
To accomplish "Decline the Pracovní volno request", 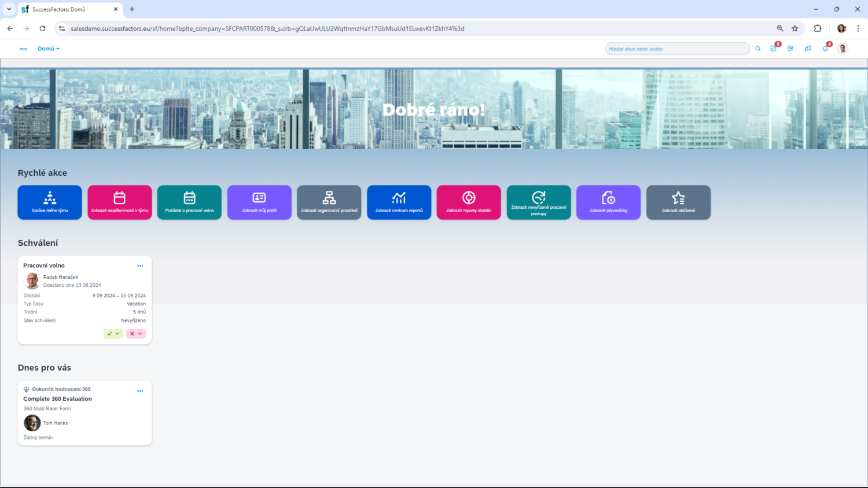I will pos(133,334).
